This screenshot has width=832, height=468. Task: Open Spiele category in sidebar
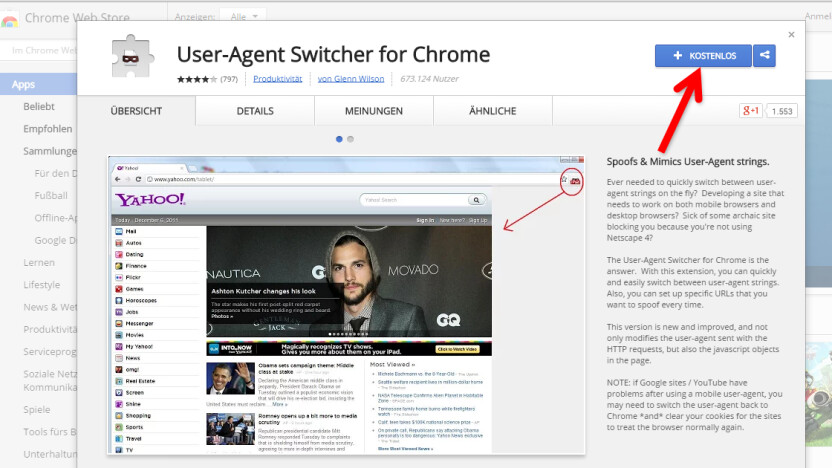point(37,410)
